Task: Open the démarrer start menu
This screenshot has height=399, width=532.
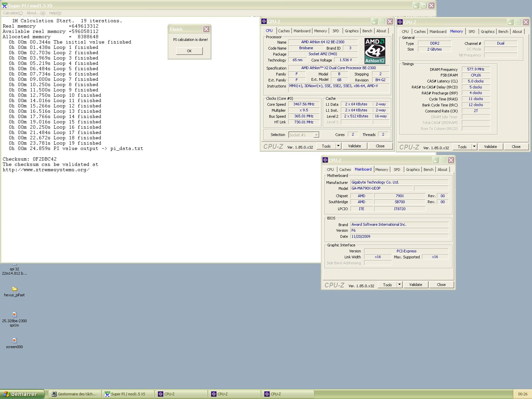Action: 22,394
